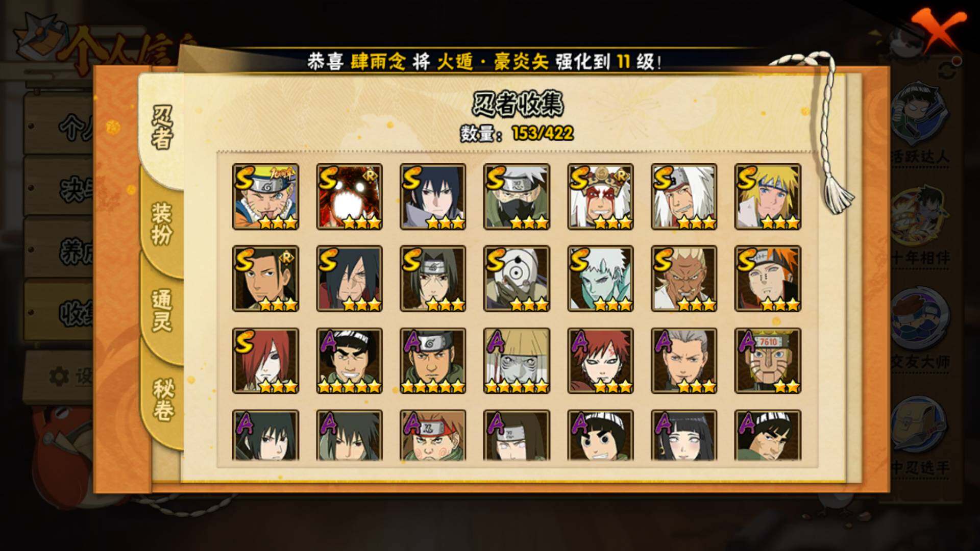Select the red nine-tails cloak S-rank portrait
Viewport: 980px width, 551px height.
click(349, 196)
